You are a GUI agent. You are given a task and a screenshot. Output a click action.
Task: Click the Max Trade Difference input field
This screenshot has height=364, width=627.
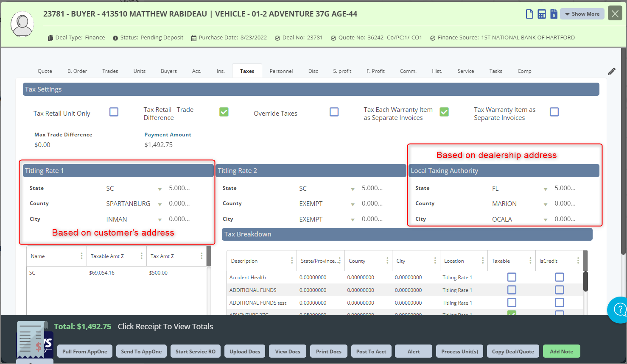coord(74,145)
